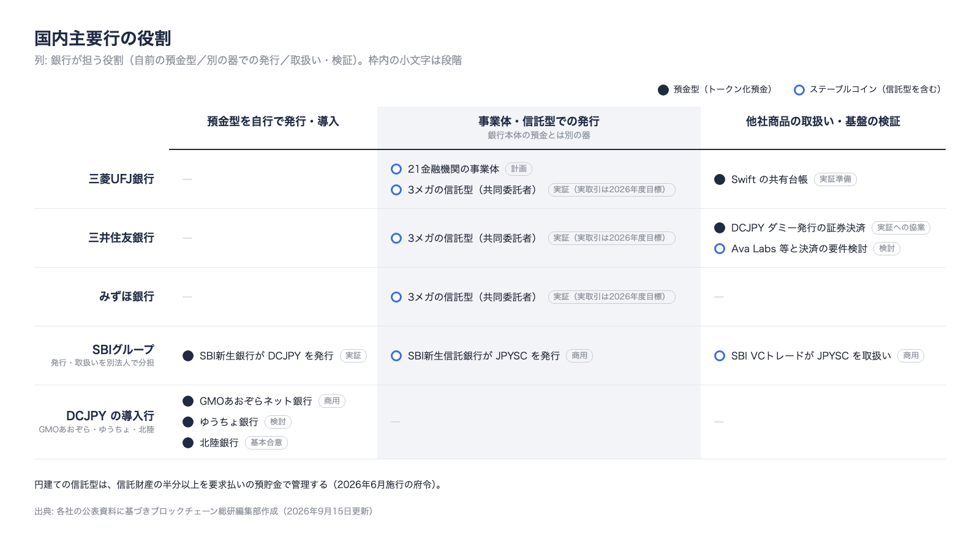The image size is (980, 542).
Task: Click the row label 三井住友銀行
Action: pyautogui.click(x=121, y=238)
